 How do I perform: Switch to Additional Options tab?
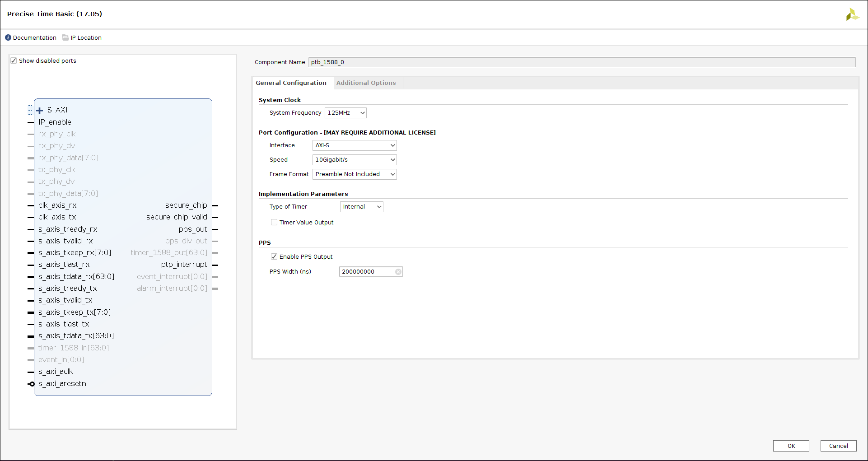(x=366, y=83)
